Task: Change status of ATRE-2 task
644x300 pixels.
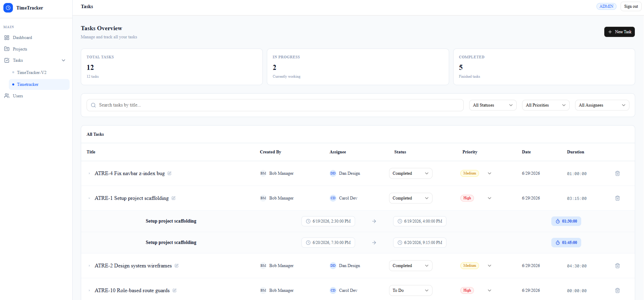Action: [x=410, y=266]
